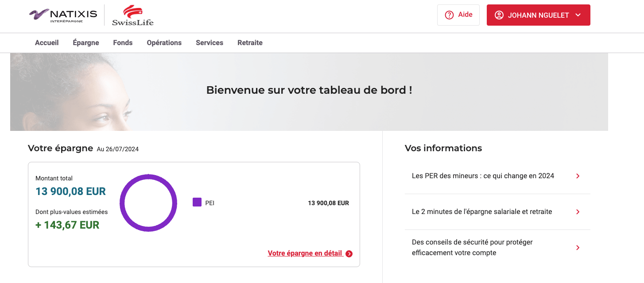Screen dimensions: 644x283
Task: Click the purple PEI legend color swatch
Action: coord(197,203)
